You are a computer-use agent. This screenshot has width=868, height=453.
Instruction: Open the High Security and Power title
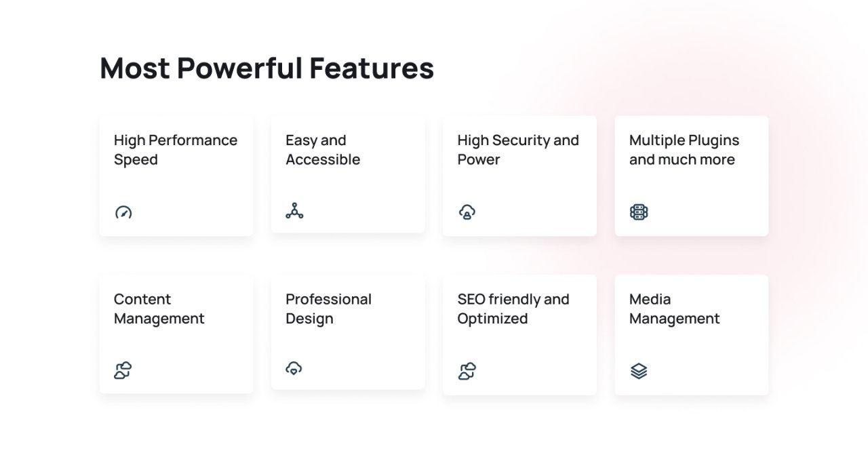tap(518, 150)
